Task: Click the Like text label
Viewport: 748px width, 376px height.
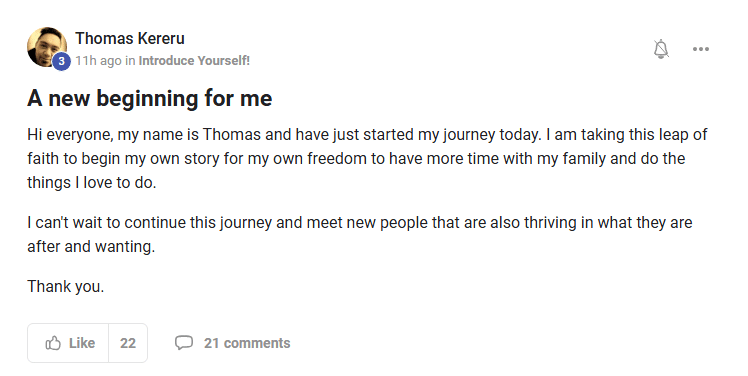Action: pos(82,343)
